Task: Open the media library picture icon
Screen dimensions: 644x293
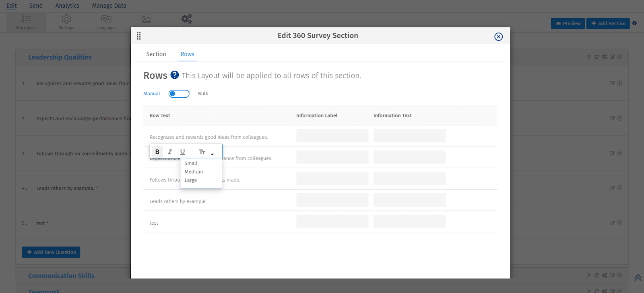Action: [147, 19]
